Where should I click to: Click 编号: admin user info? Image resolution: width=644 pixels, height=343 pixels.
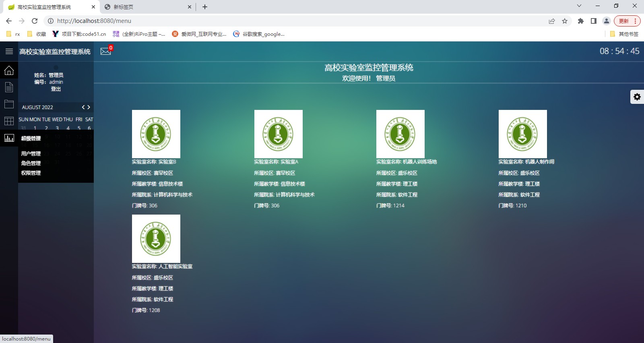pos(49,82)
